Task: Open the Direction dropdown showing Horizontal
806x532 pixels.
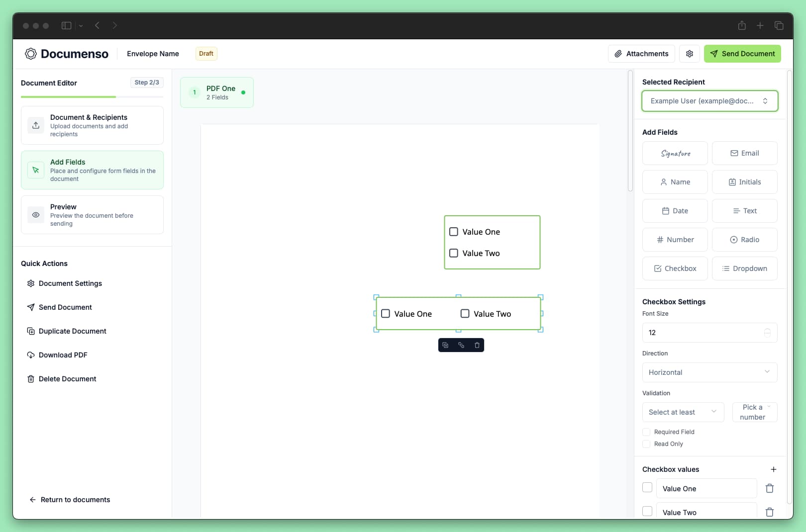Action: [x=709, y=372]
